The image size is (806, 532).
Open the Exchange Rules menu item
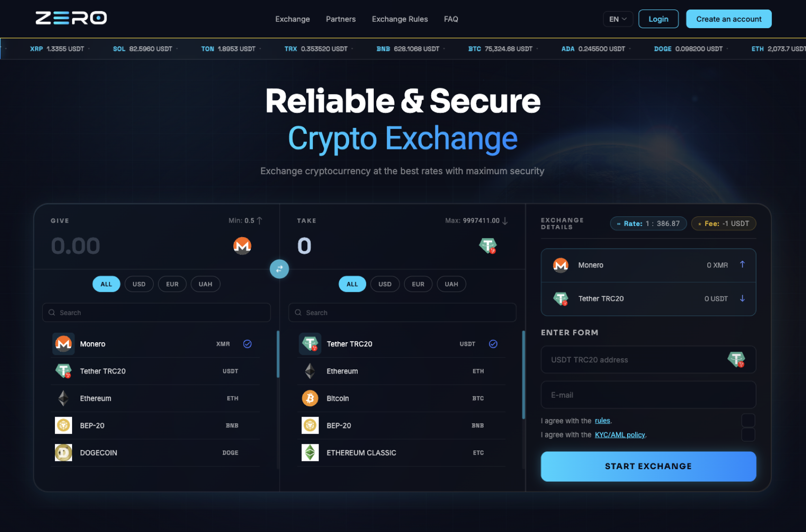pos(400,19)
